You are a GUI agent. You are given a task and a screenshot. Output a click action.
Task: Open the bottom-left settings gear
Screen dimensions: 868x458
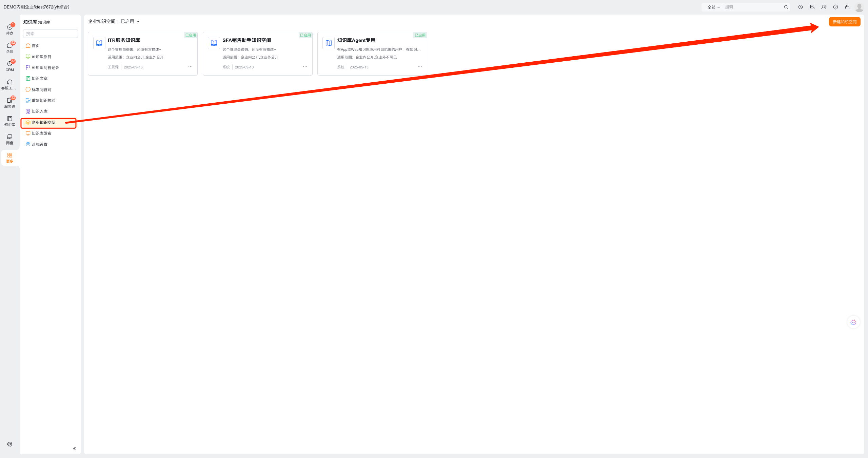9,444
